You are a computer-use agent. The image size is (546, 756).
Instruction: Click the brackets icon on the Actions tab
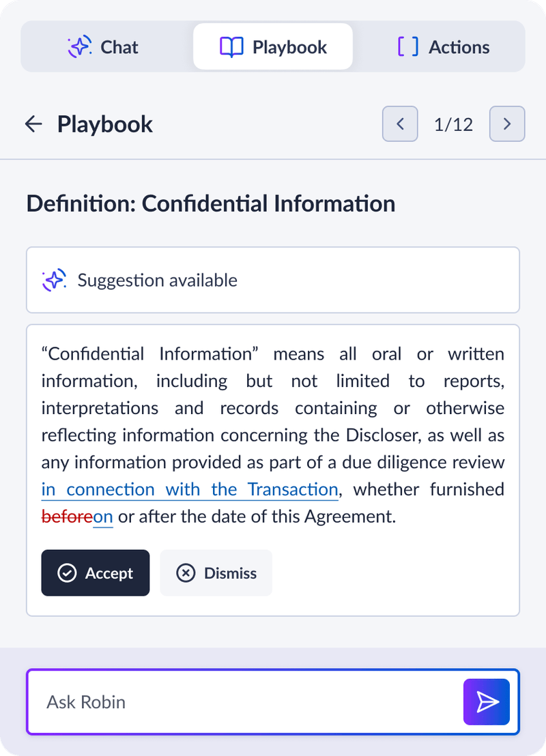point(408,46)
